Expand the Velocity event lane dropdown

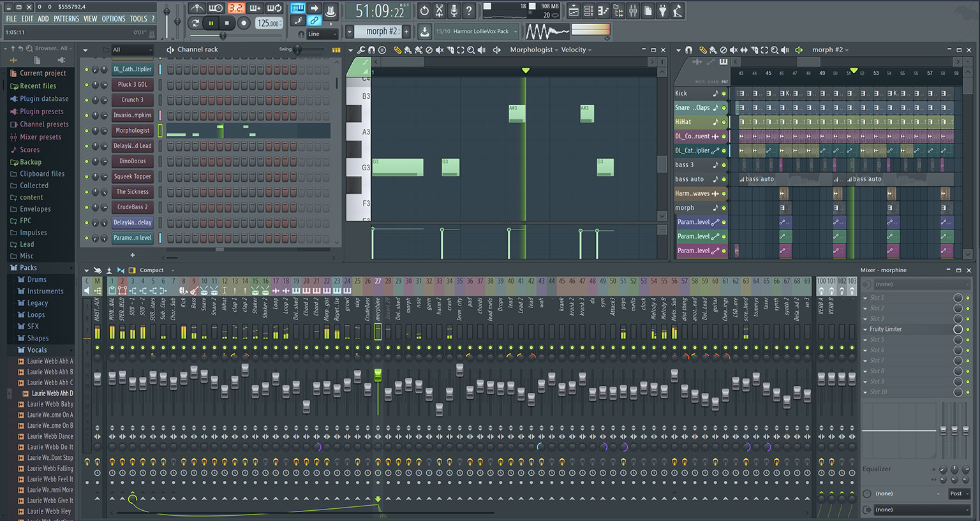coord(576,50)
